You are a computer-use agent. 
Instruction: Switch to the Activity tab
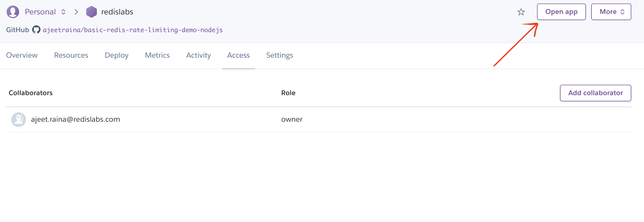pyautogui.click(x=198, y=55)
